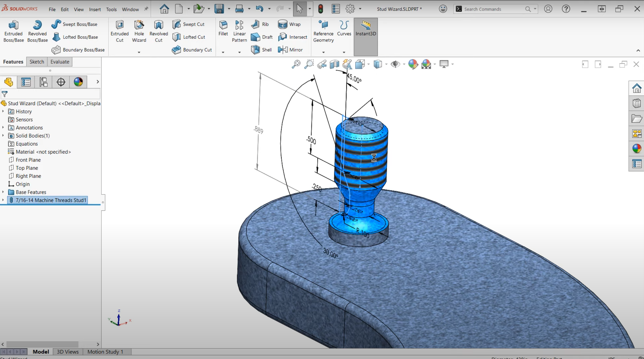This screenshot has height=359, width=644.
Task: Switch to Evaluate tab
Action: [60, 62]
